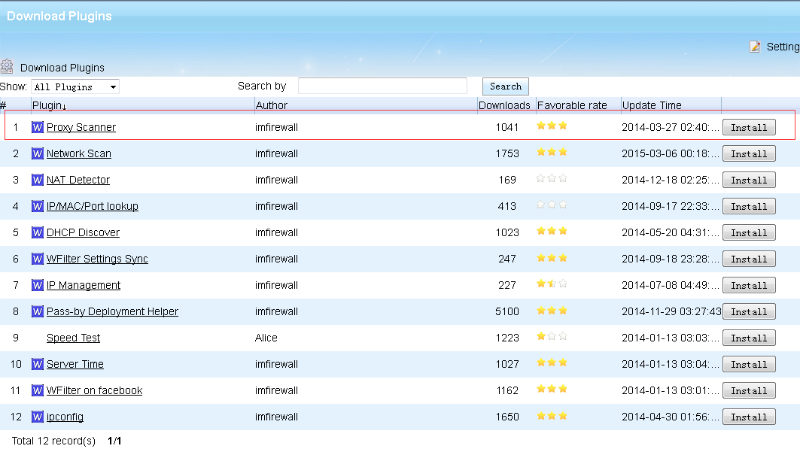The height and width of the screenshot is (458, 800).
Task: Install the DHCP Discover plugin
Action: coord(748,233)
